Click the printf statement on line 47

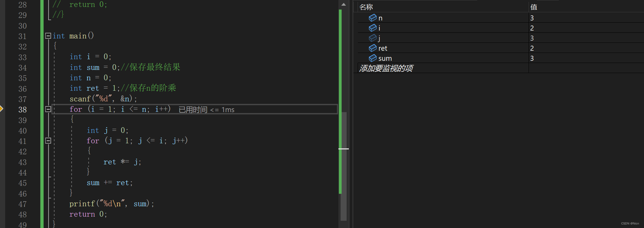112,204
